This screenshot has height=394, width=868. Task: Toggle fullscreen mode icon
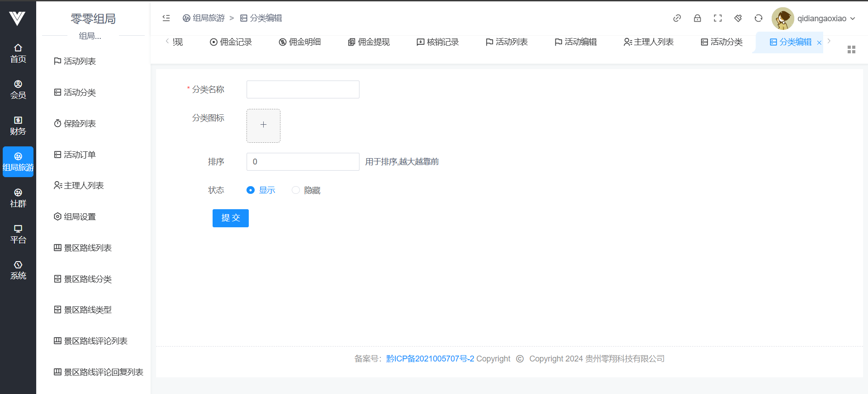717,18
